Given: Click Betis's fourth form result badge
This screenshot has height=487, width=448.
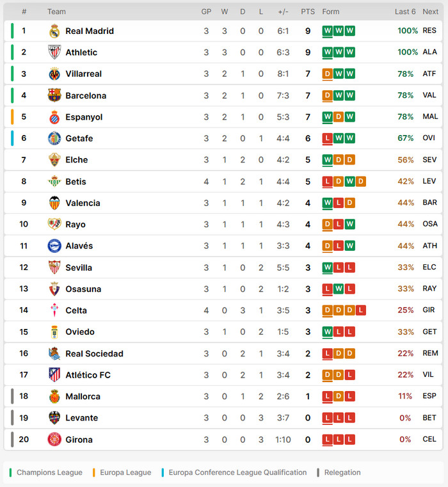Looking at the screenshot, I should 361,181.
